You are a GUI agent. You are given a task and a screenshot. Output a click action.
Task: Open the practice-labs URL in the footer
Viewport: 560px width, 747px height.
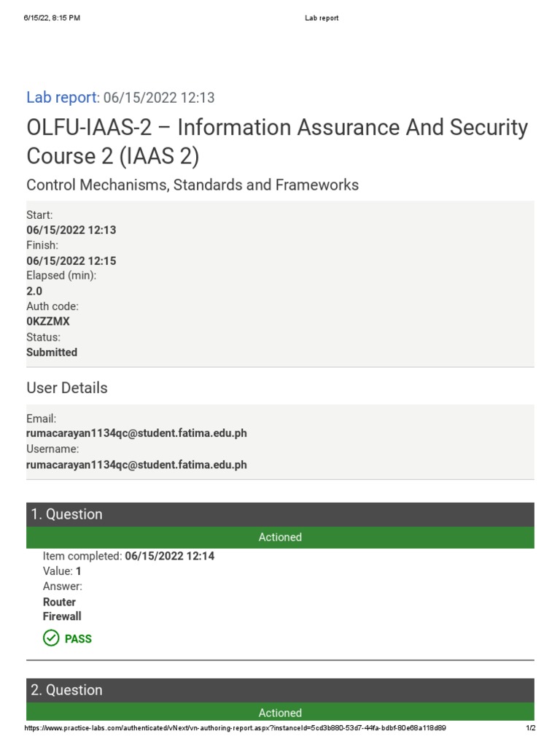(x=235, y=728)
